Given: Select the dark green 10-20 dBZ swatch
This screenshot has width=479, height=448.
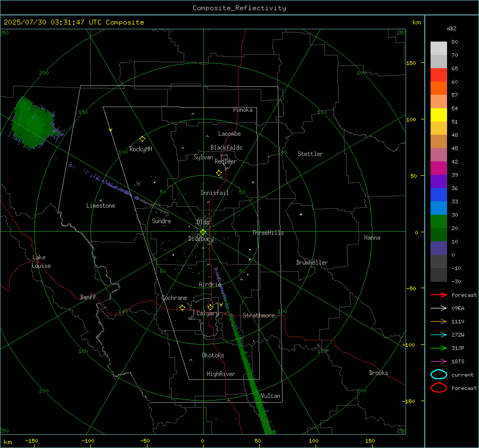Looking at the screenshot, I should pos(439,235).
